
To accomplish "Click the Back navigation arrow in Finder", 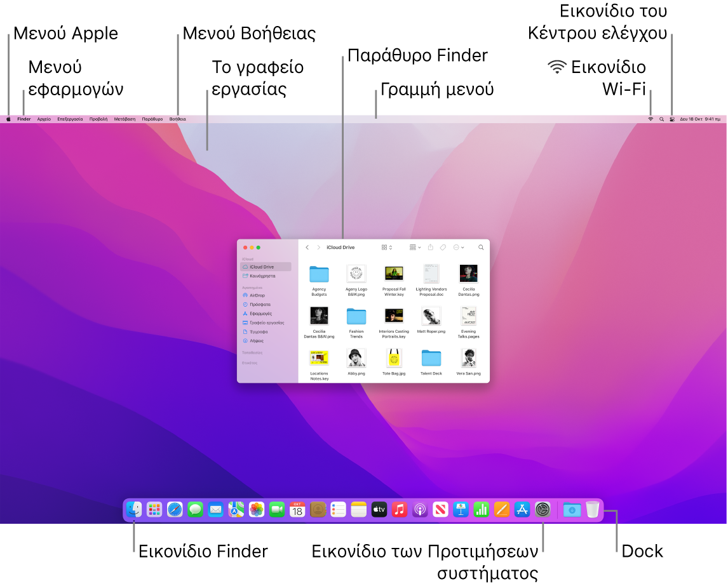I will pyautogui.click(x=307, y=248).
